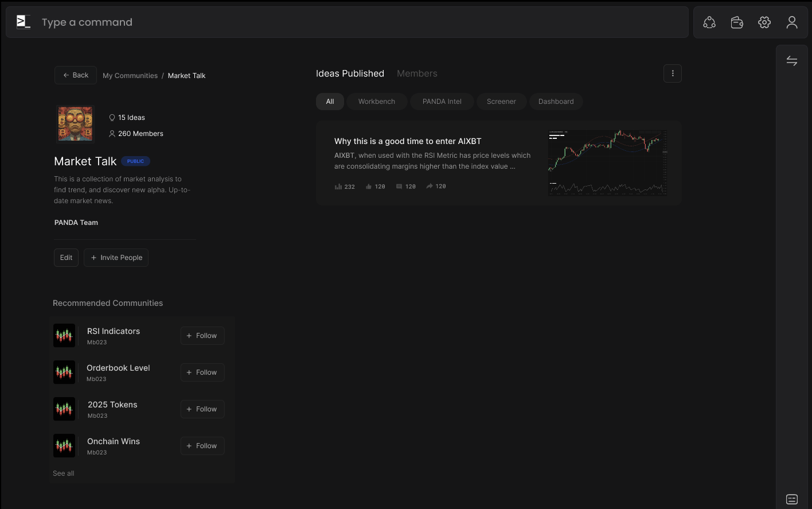Image resolution: width=812 pixels, height=509 pixels.
Task: Click the views count icon showing 232
Action: (x=338, y=186)
